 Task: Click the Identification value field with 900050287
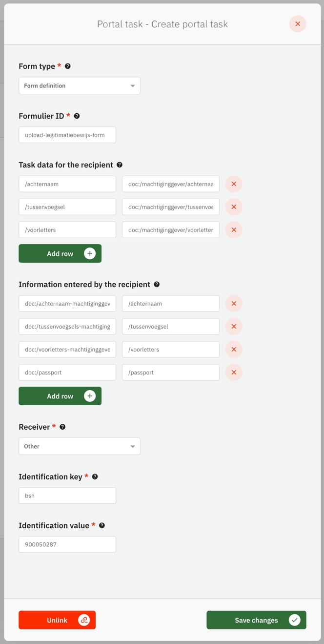pos(67,544)
